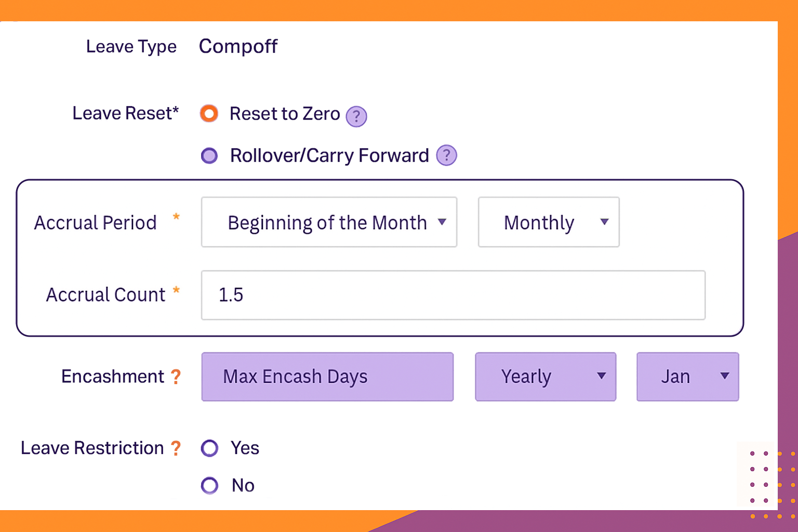Click the arrow on the Jan dropdown

point(725,376)
